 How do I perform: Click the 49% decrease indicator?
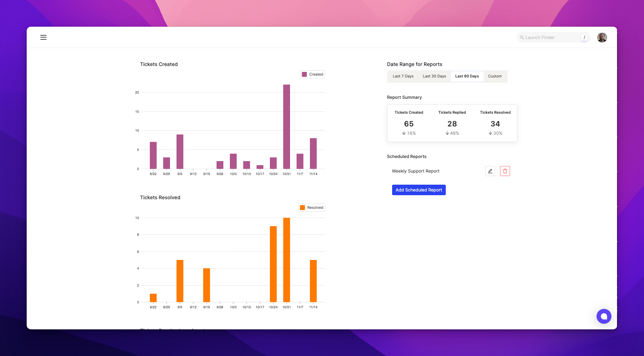(452, 133)
